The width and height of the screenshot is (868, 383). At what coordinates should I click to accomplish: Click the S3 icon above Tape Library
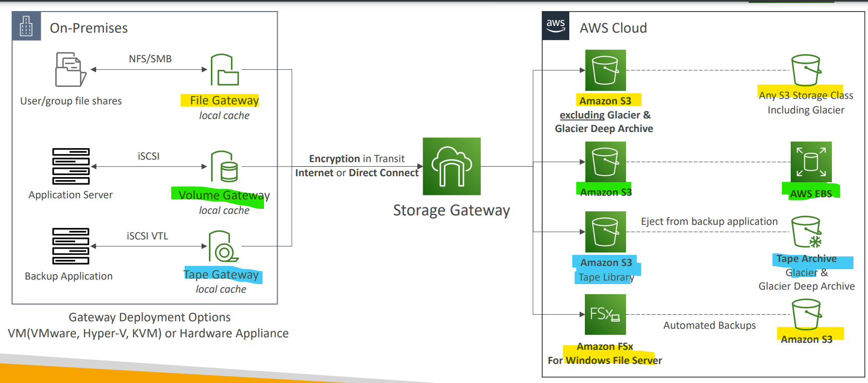[x=605, y=232]
